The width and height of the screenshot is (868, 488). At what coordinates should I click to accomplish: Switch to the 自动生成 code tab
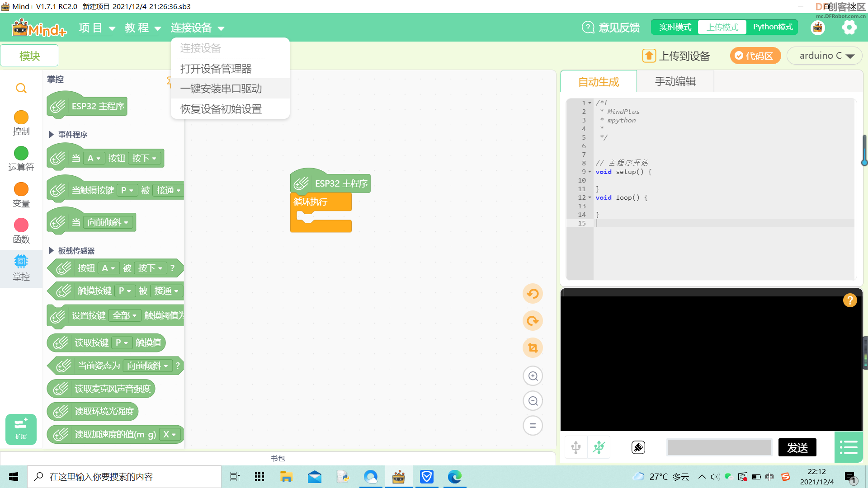coord(599,82)
